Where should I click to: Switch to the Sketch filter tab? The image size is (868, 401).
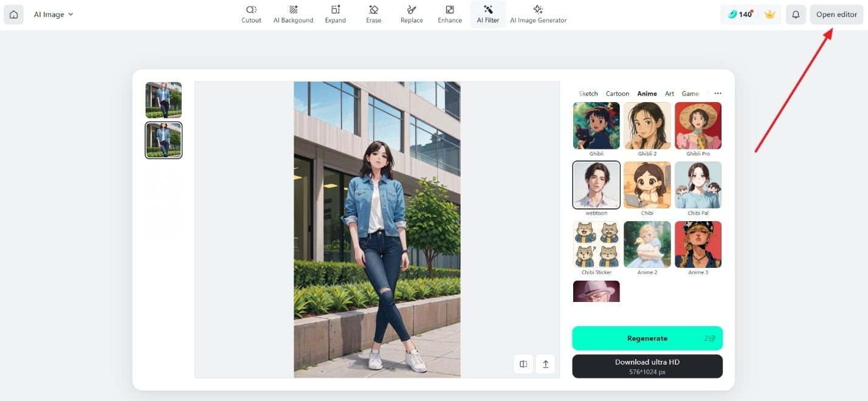588,94
